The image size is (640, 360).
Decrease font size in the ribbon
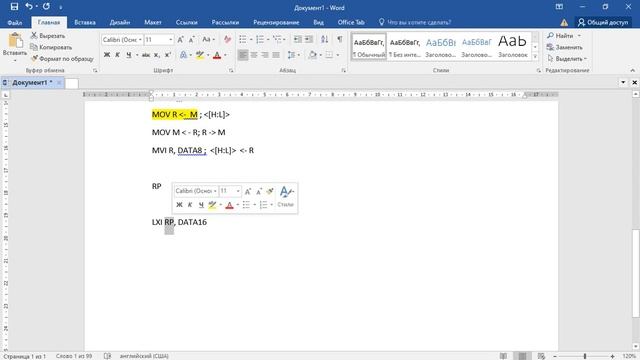point(191,40)
